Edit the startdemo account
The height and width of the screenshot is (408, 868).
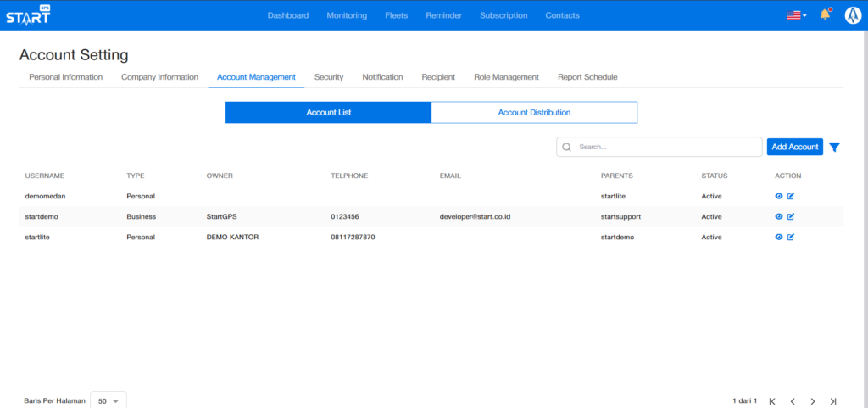click(791, 216)
